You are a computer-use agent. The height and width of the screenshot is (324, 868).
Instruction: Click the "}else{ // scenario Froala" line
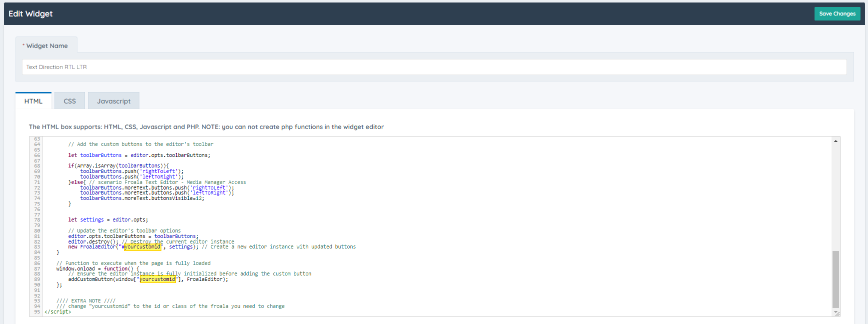(157, 182)
